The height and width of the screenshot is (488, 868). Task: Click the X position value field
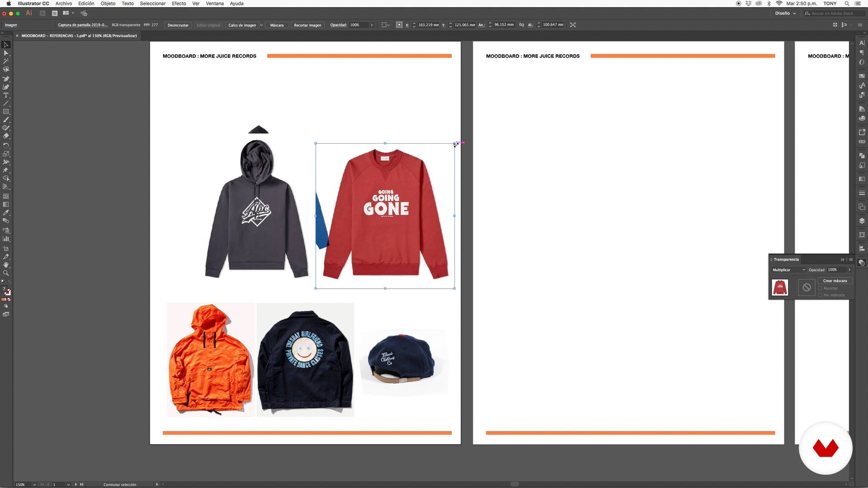click(428, 25)
